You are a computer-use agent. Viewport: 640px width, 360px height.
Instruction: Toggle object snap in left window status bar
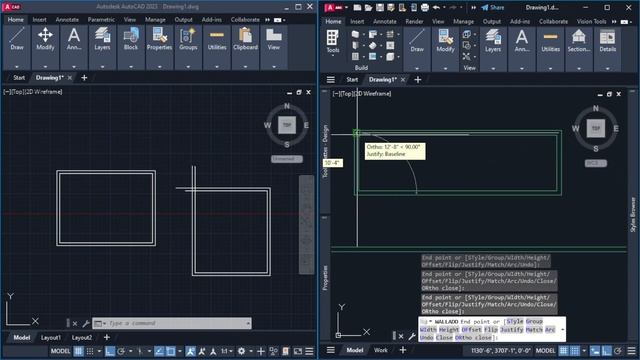click(171, 351)
